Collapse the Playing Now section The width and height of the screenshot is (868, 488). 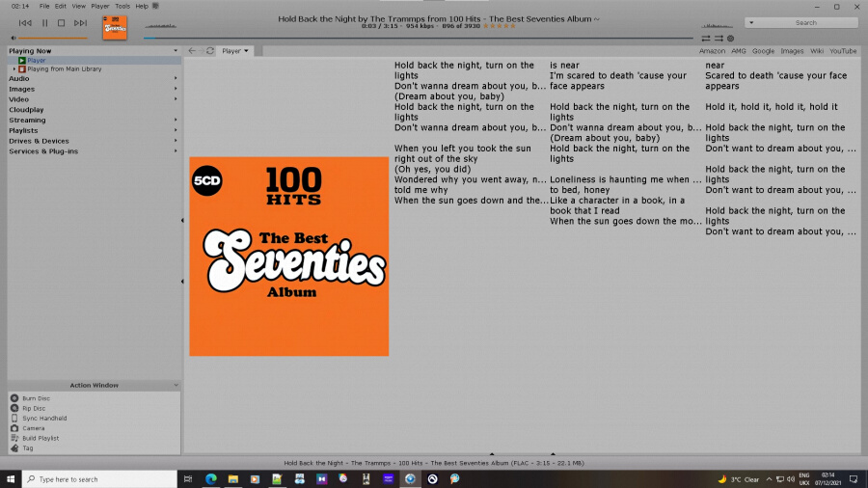point(176,51)
